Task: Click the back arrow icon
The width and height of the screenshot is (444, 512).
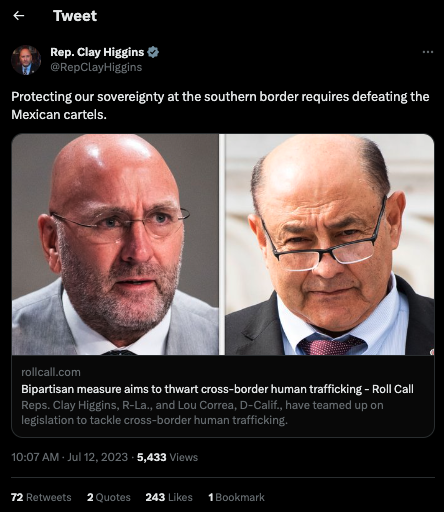Action: pyautogui.click(x=19, y=16)
